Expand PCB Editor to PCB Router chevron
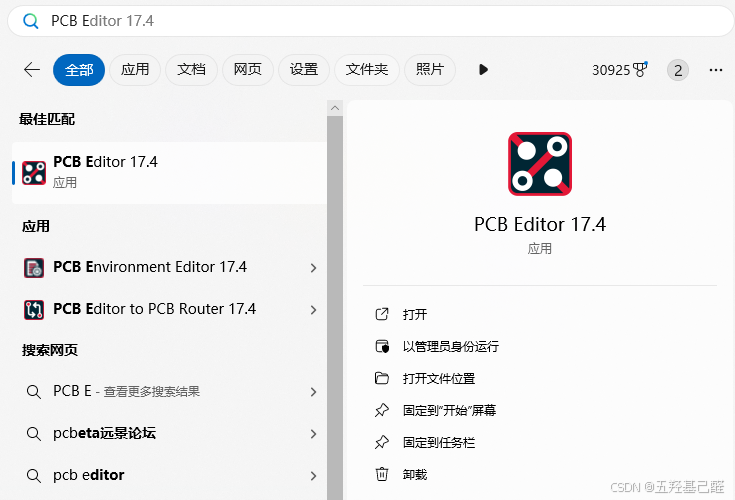This screenshot has height=500, width=735. [314, 310]
